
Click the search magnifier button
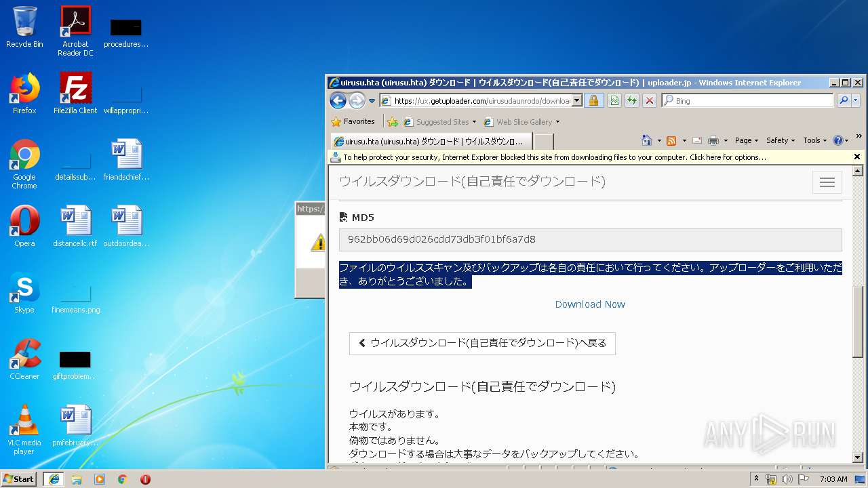(844, 100)
